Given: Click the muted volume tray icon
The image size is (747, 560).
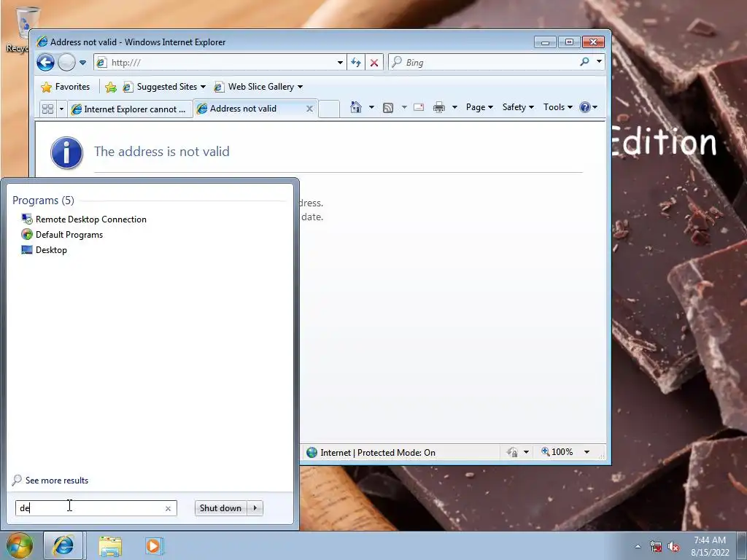Looking at the screenshot, I should (673, 546).
